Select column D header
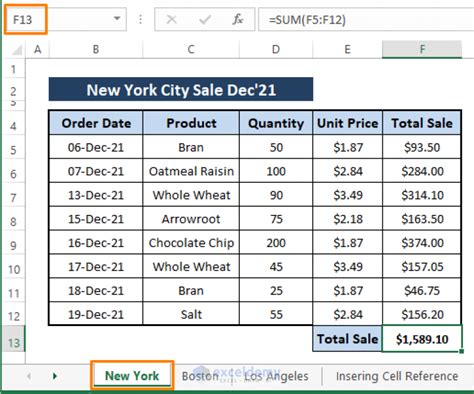 point(276,50)
